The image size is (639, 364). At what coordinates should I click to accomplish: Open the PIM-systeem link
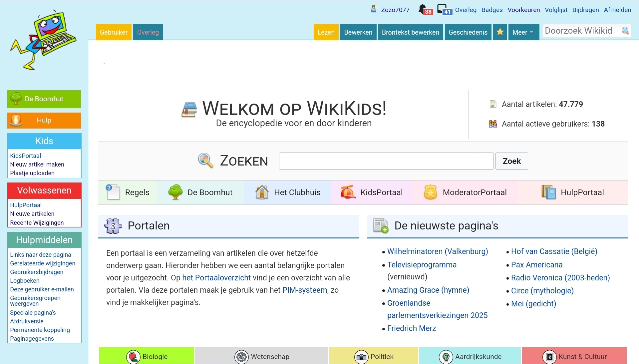click(x=305, y=290)
